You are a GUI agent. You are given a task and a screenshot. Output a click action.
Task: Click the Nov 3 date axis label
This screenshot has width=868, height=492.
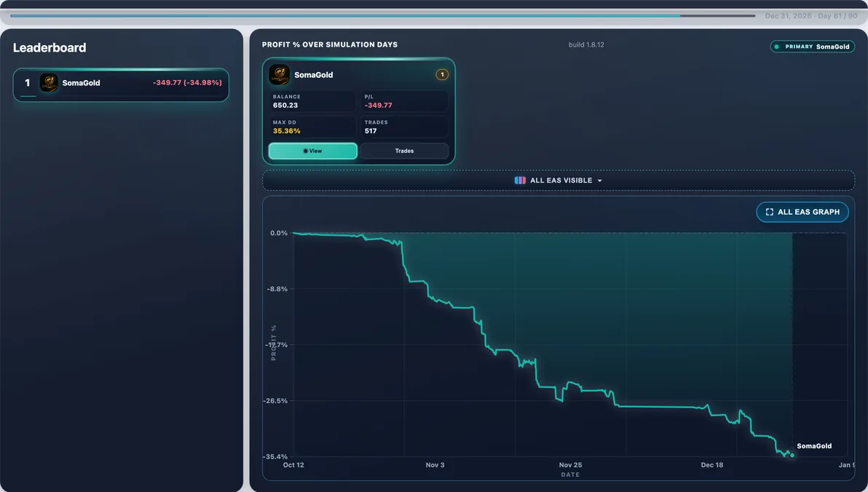[x=435, y=465]
